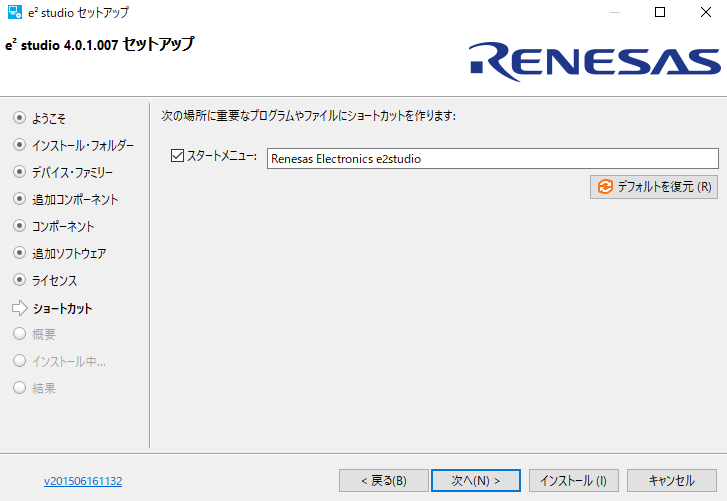Image resolution: width=727 pixels, height=501 pixels.
Task: Click the orange restore icon on デフォルトを復元
Action: click(x=605, y=187)
